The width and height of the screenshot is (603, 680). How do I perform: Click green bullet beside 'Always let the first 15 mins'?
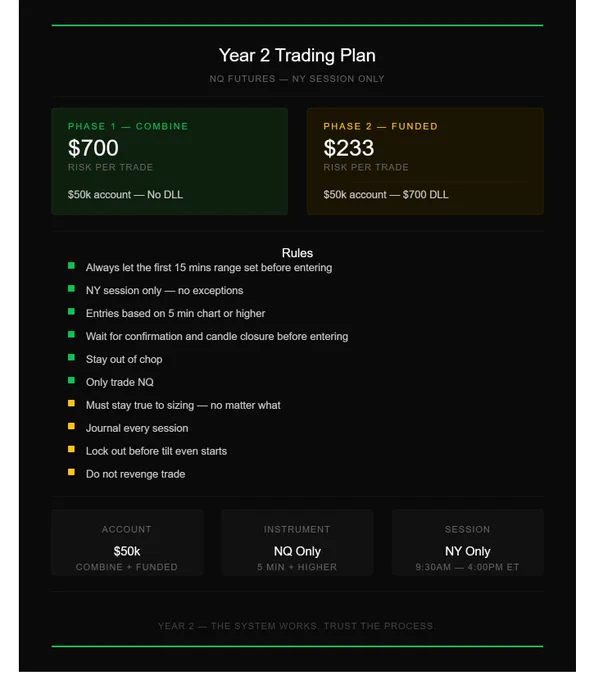(71, 266)
